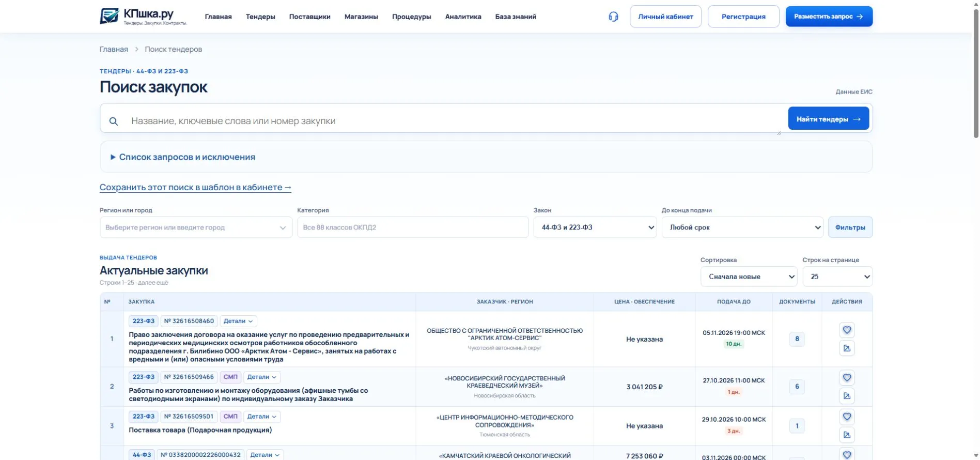The image size is (980, 460).
Task: Open Магазины menu item
Action: click(361, 17)
